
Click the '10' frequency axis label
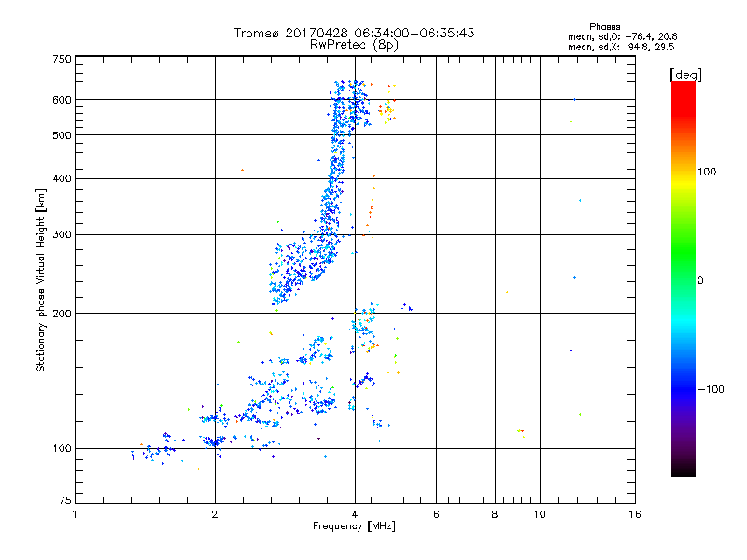[540, 514]
